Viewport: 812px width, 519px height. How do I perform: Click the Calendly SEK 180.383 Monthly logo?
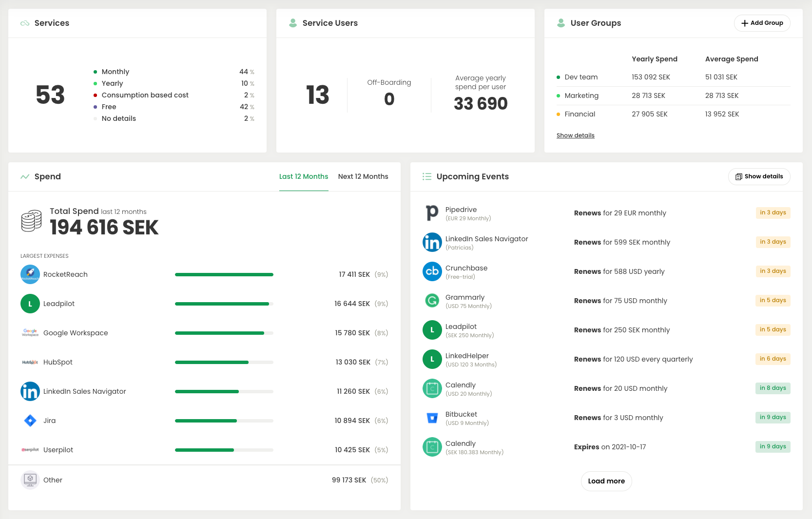pos(432,447)
